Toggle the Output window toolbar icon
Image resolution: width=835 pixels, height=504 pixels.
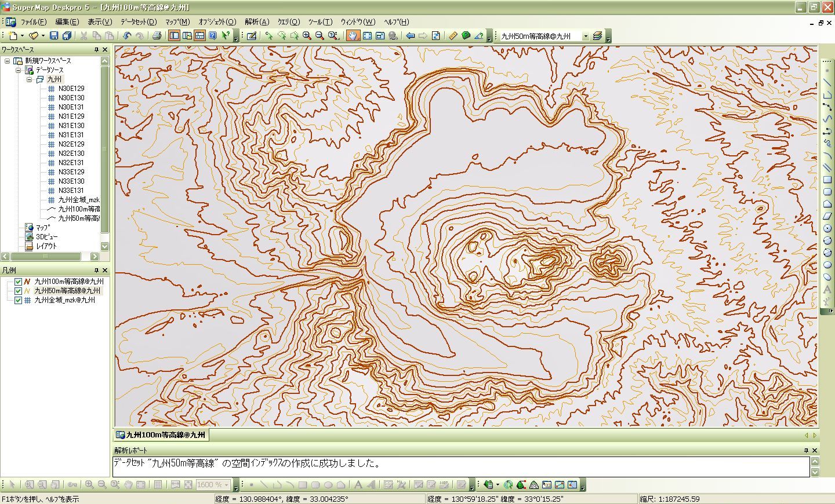[x=199, y=36]
